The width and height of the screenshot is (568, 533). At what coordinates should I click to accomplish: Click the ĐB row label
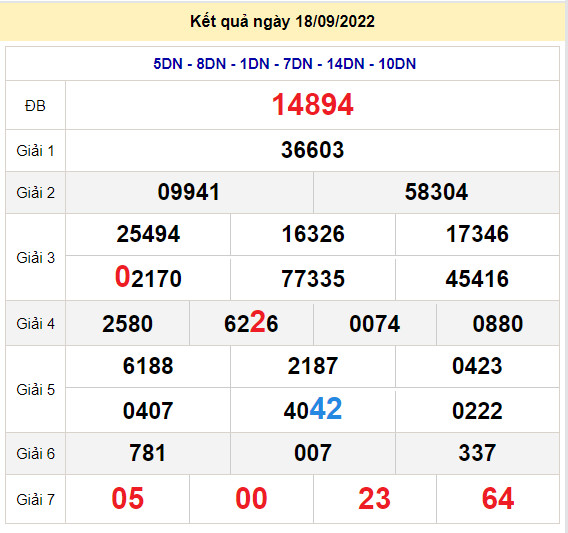[35, 106]
